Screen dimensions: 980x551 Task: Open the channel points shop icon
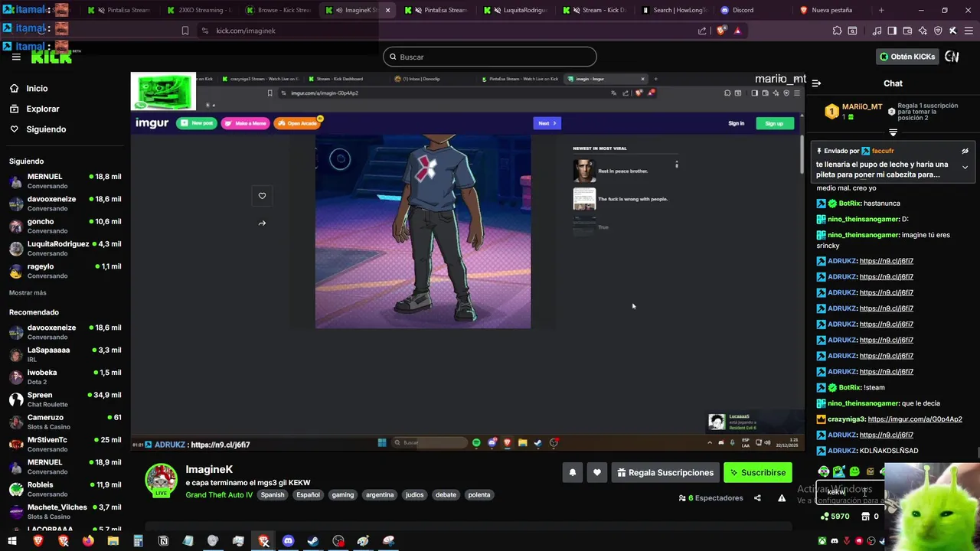(866, 517)
